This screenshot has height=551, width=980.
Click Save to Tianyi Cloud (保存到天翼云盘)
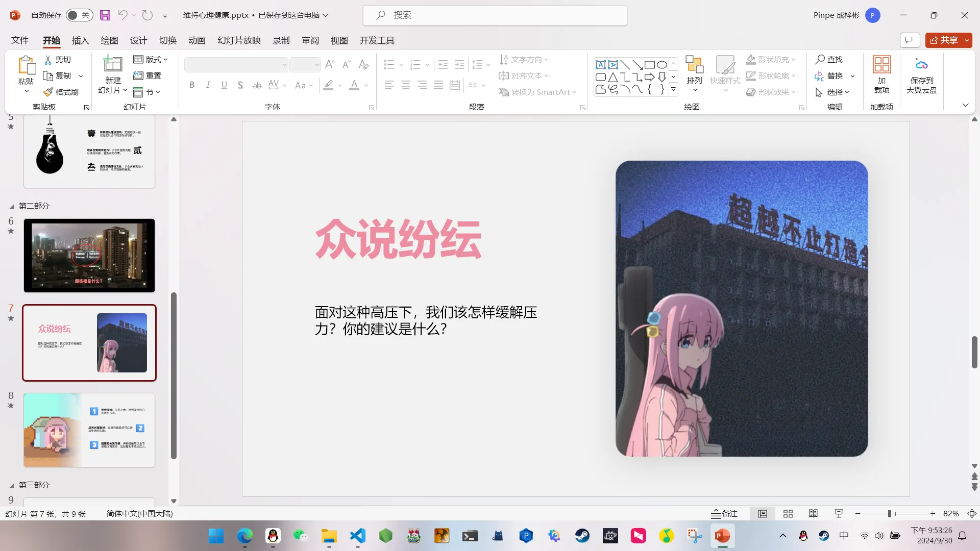[921, 74]
